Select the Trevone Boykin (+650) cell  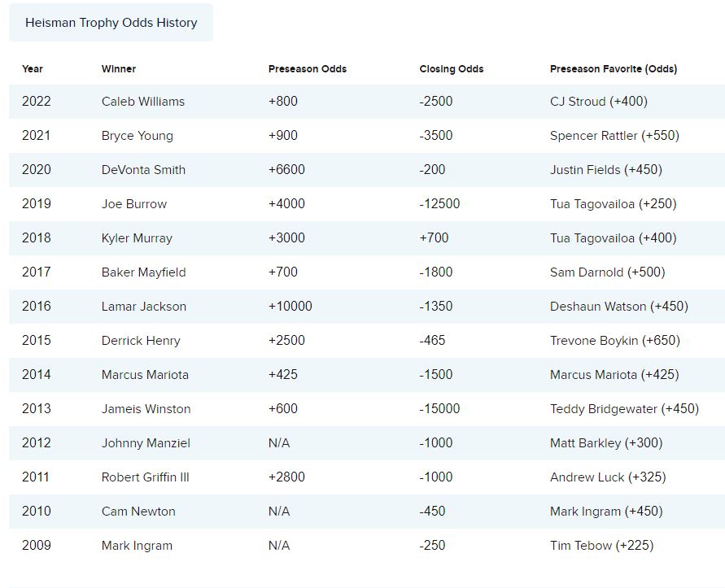click(x=615, y=341)
